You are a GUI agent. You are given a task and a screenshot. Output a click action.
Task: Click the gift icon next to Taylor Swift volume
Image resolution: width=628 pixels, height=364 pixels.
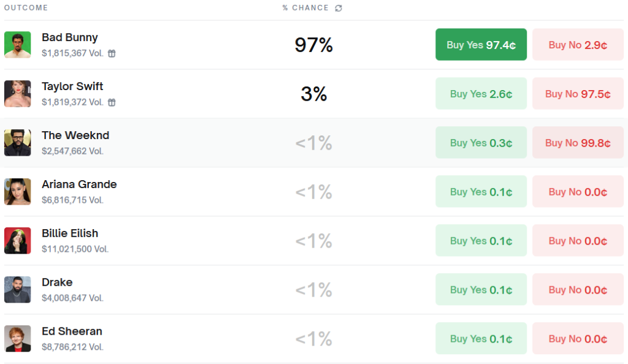pos(112,102)
